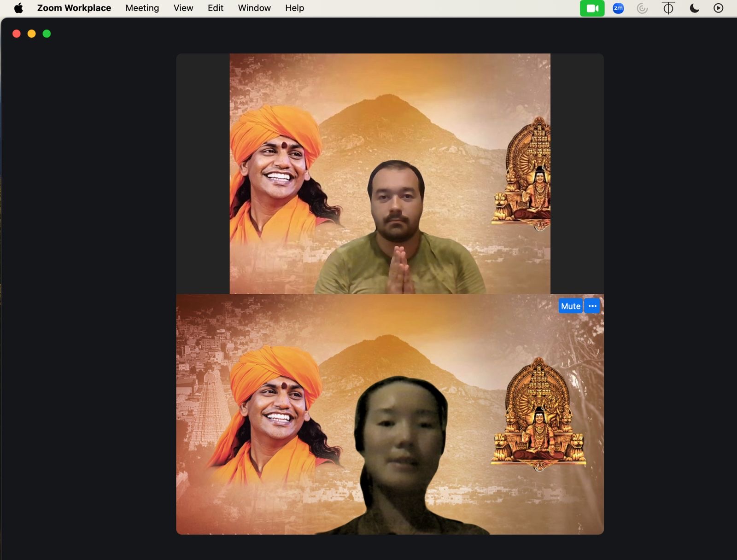Screen dimensions: 737x560
Task: Click the circle-with-line menu bar icon
Action: pos(668,8)
